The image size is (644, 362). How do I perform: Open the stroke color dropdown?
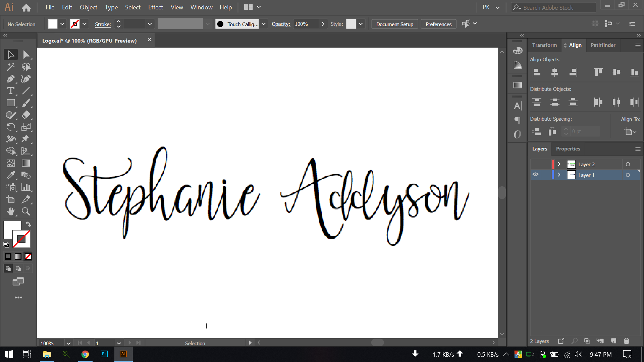(85, 24)
